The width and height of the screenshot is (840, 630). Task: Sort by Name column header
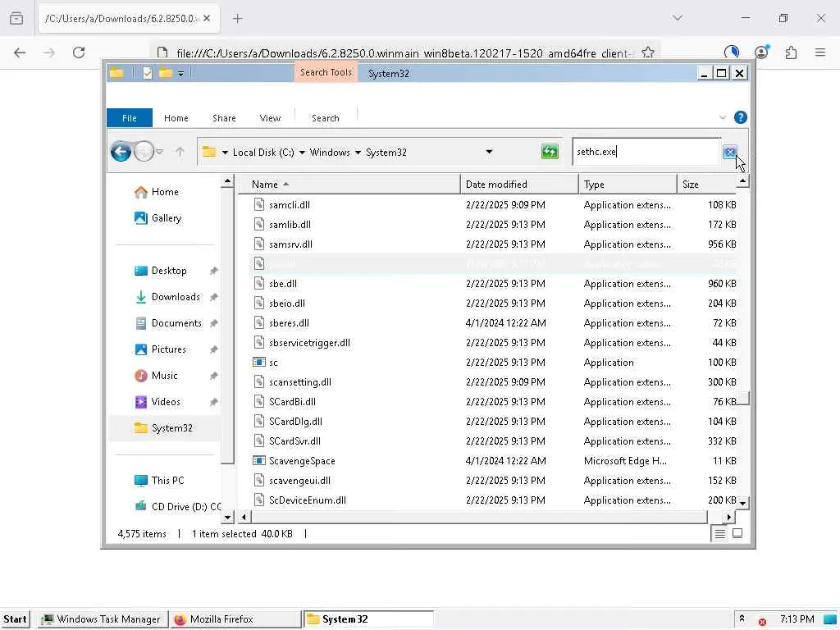[x=348, y=185]
